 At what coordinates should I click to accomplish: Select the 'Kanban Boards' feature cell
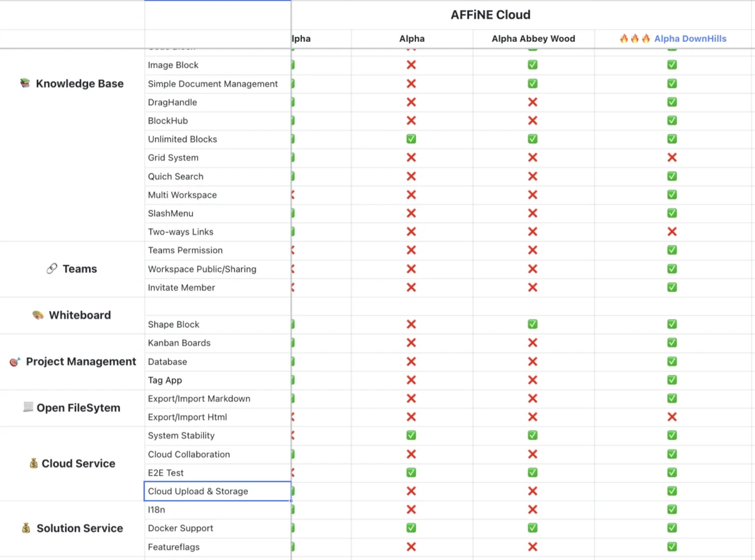point(218,342)
